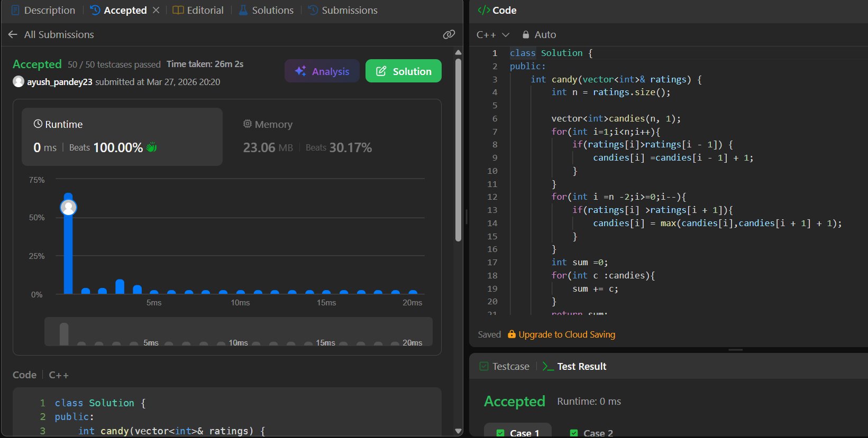Click the runtime distribution range slider
This screenshot has width=868, height=438.
pyautogui.click(x=238, y=332)
